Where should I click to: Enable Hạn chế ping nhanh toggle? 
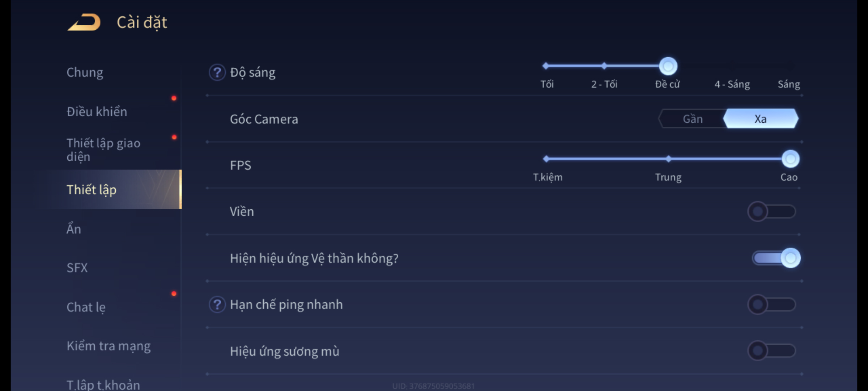click(771, 304)
